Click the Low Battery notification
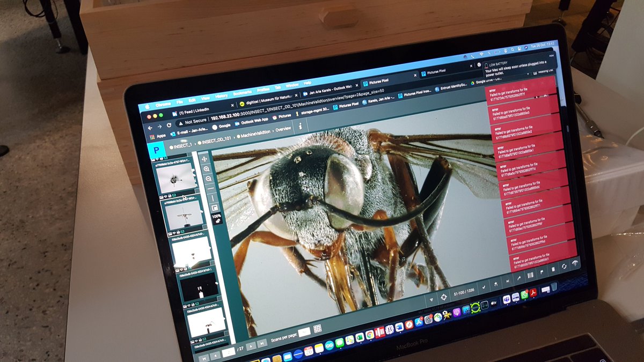The image size is (644, 362). point(519,66)
